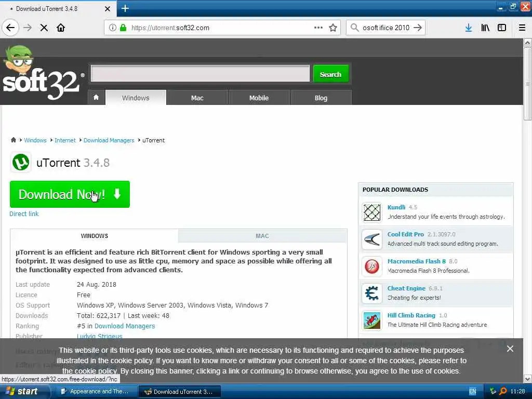Open page actions three-dots menu
This screenshot has width=532, height=399.
318,28
